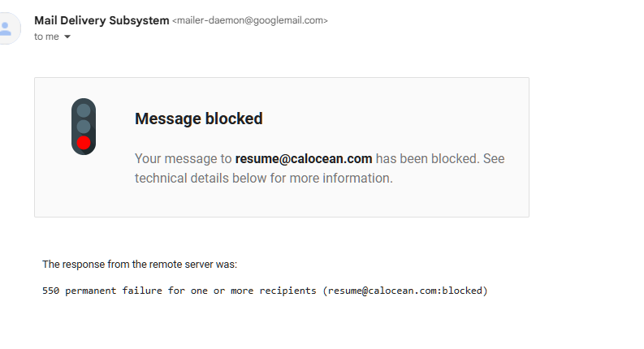
Task: Expand recipient details arrow beside "to me"
Action: point(67,37)
